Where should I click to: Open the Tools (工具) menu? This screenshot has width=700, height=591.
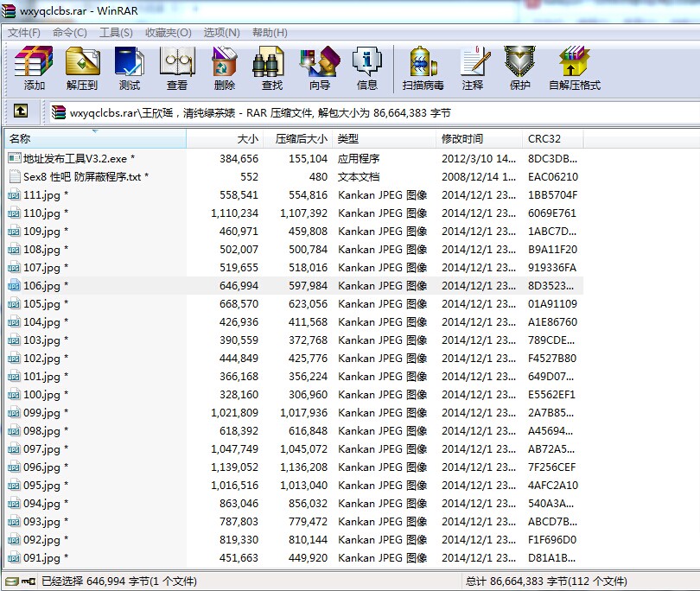tap(116, 33)
